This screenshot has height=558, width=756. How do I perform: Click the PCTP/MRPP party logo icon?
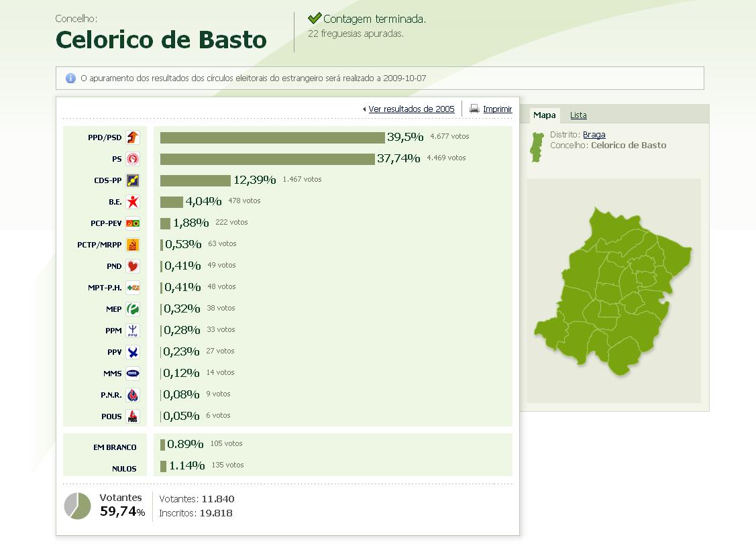click(x=133, y=245)
